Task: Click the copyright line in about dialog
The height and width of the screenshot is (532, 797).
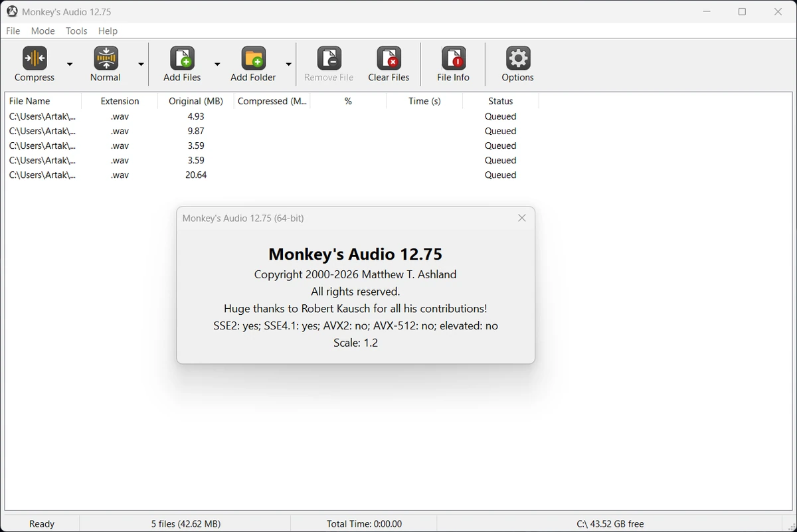Action: 355,274
